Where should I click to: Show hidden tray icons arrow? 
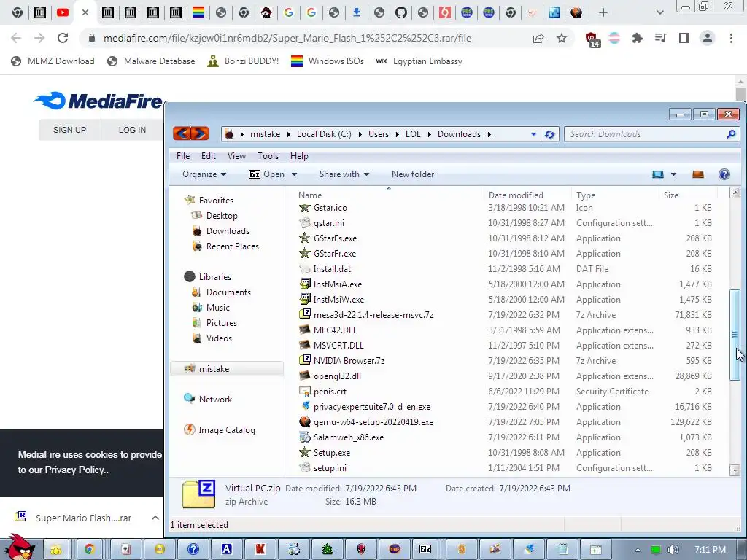pyautogui.click(x=638, y=550)
